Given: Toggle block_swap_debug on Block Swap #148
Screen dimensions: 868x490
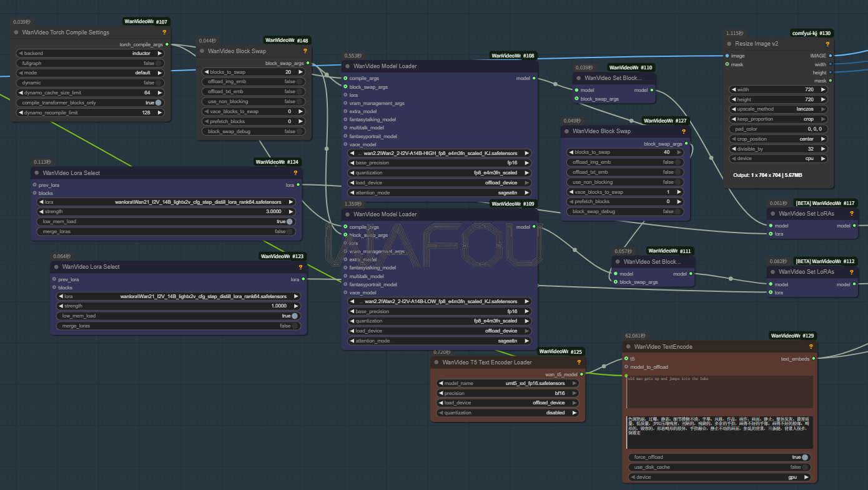Looking at the screenshot, I should pos(254,131).
